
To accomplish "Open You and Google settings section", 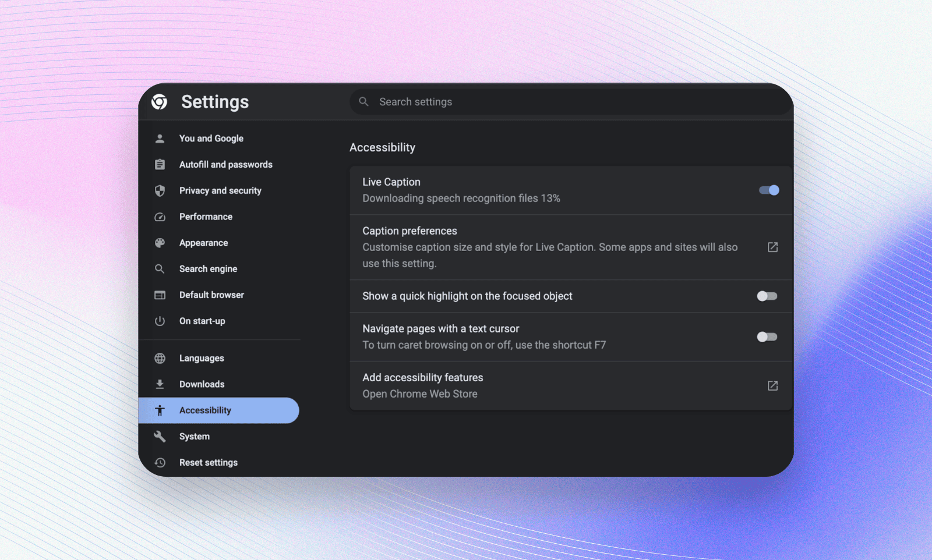I will click(x=219, y=139).
